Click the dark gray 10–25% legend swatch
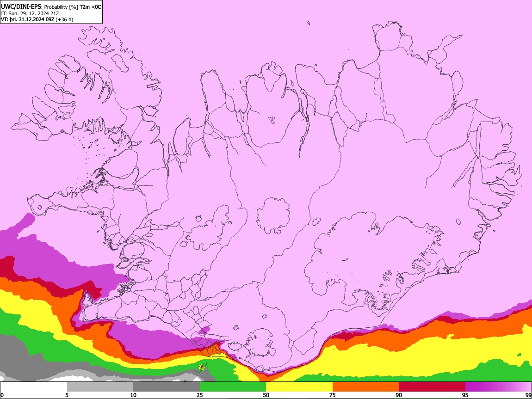Image resolution: width=532 pixels, height=399 pixels. [x=167, y=387]
